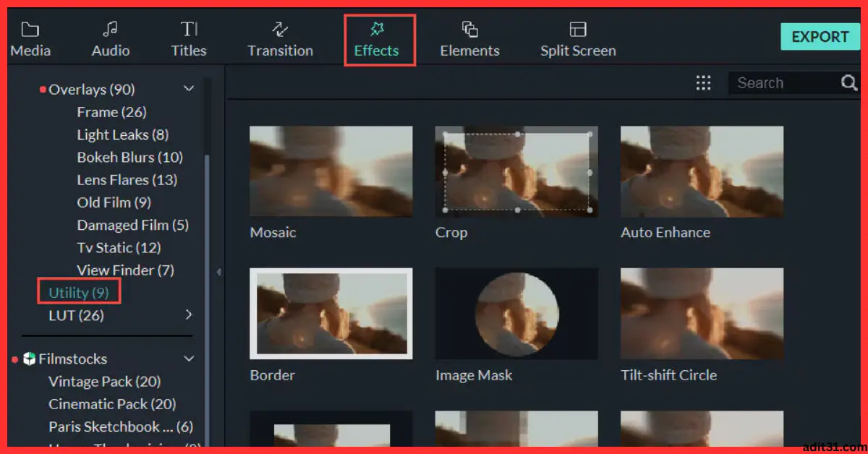
Task: Collapse the left panel with arrow handle
Action: pos(218,273)
